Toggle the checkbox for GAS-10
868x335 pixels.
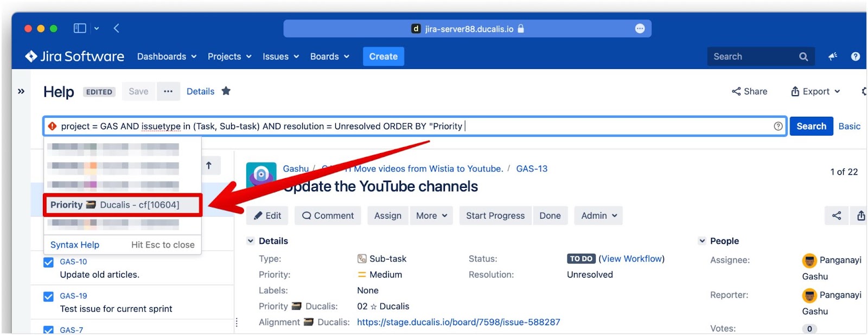48,262
